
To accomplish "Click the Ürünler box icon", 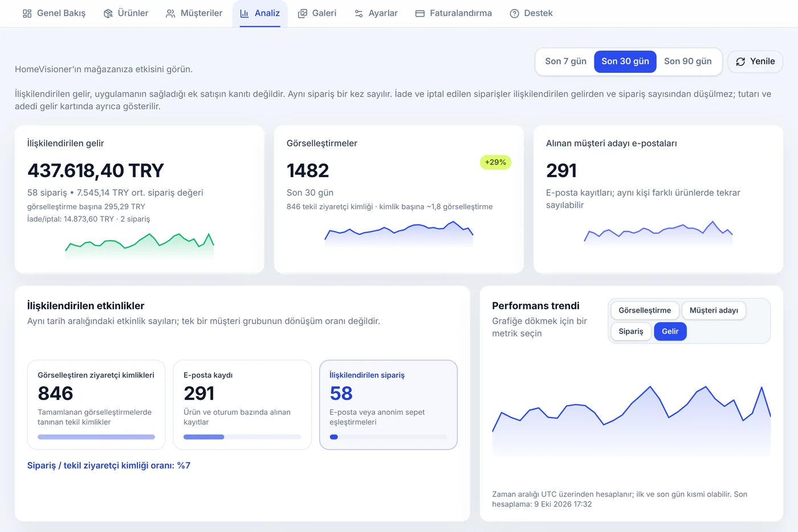I will pyautogui.click(x=108, y=13).
